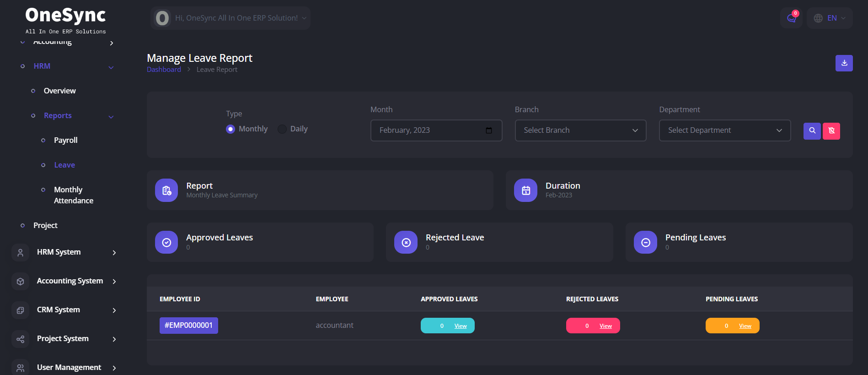Click the February, 2023 month field
Screen dimensions: 868x375
[x=430, y=130]
